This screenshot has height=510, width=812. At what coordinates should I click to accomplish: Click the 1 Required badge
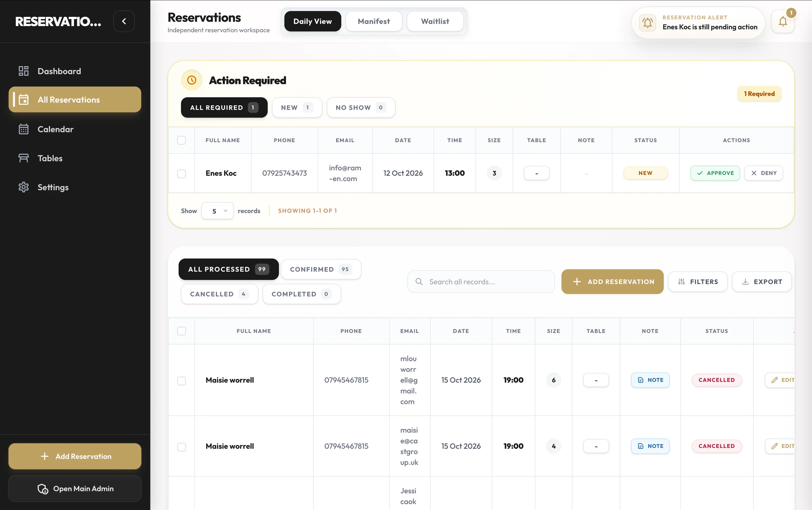click(759, 94)
